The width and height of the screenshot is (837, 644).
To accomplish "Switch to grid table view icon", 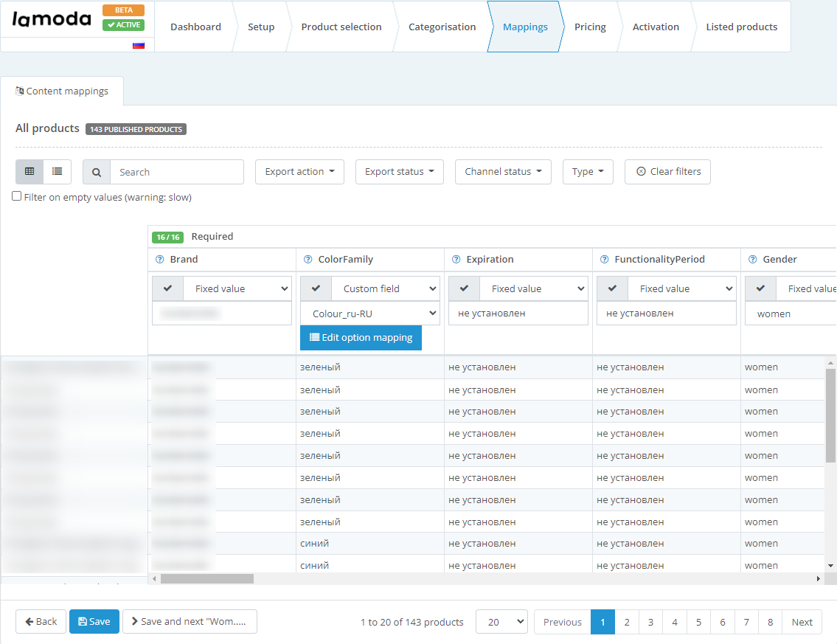I will point(29,171).
